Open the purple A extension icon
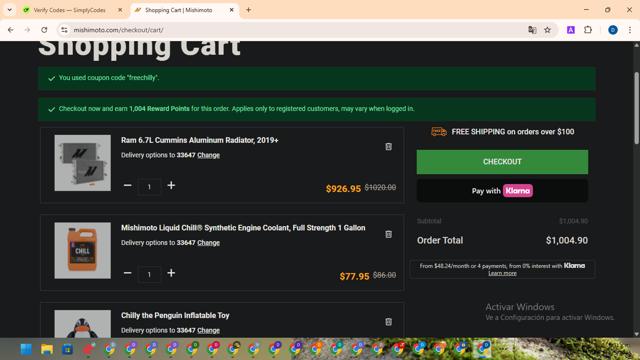 (571, 30)
